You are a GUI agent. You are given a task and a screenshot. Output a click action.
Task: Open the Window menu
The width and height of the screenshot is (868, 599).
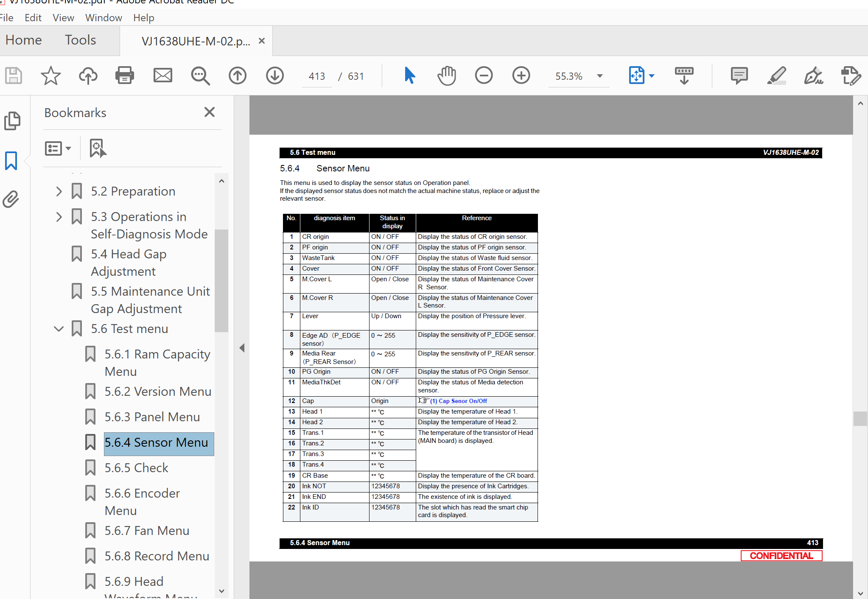(104, 18)
